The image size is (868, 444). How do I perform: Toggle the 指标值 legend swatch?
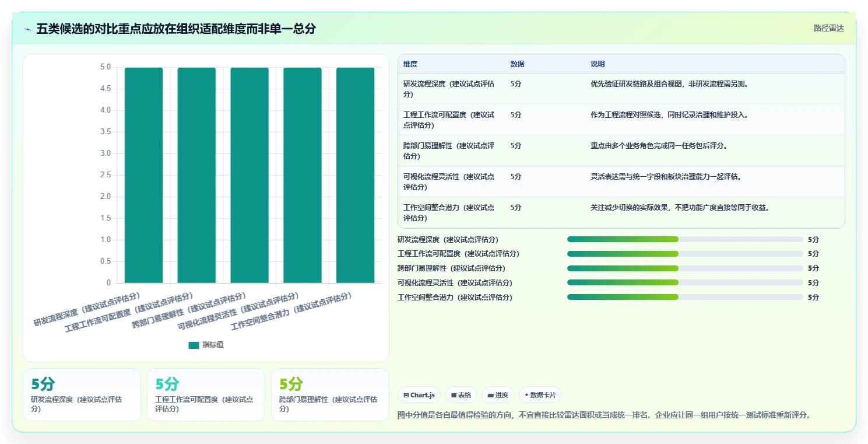coord(194,345)
